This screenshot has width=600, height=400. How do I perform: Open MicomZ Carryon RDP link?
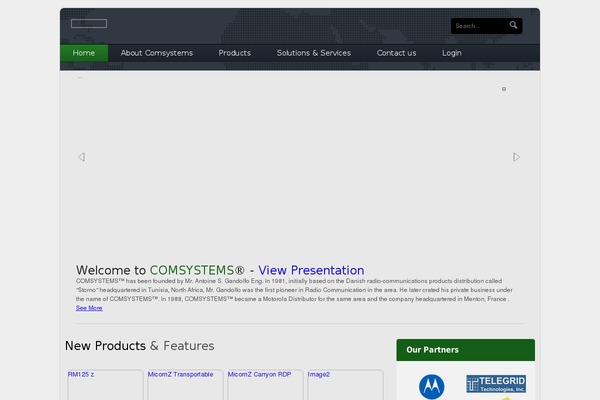point(259,374)
